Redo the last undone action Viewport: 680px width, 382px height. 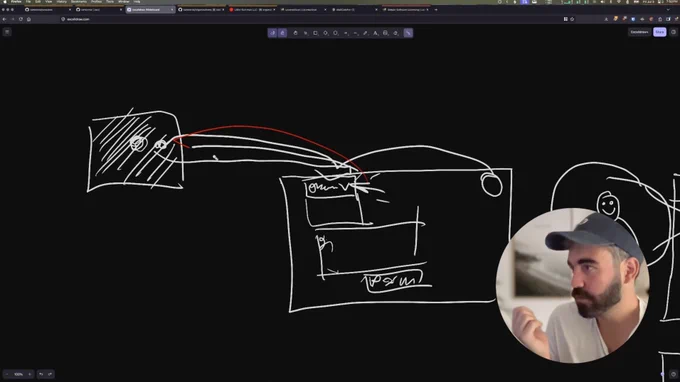(x=50, y=374)
